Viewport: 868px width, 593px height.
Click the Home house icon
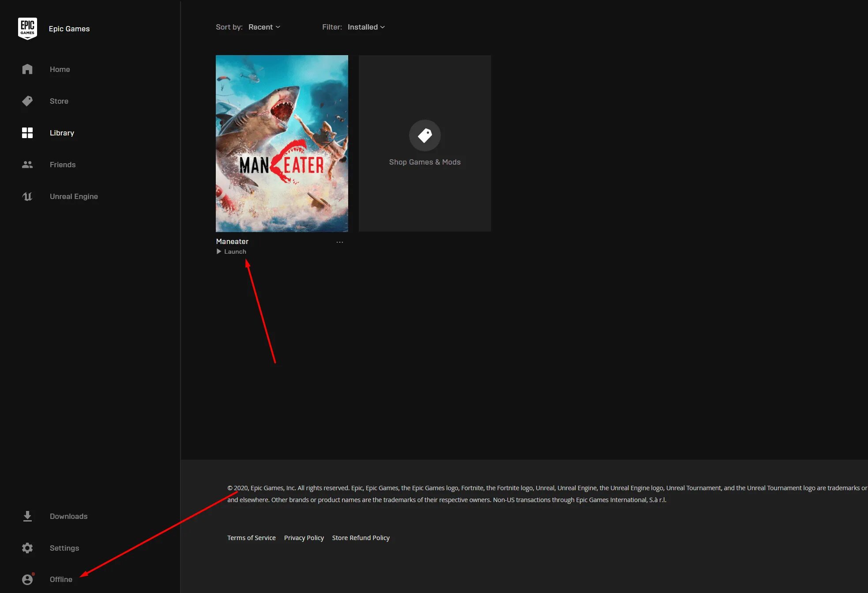tap(27, 69)
